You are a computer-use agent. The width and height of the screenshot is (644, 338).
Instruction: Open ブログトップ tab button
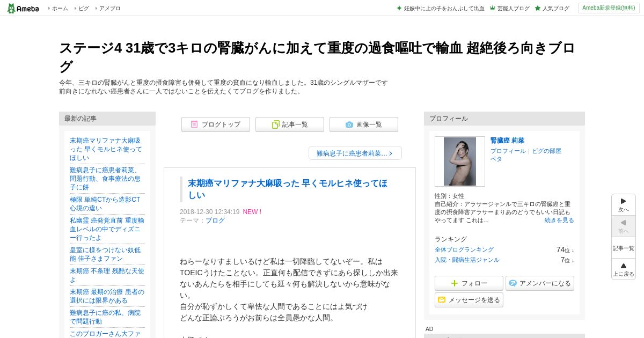point(216,124)
